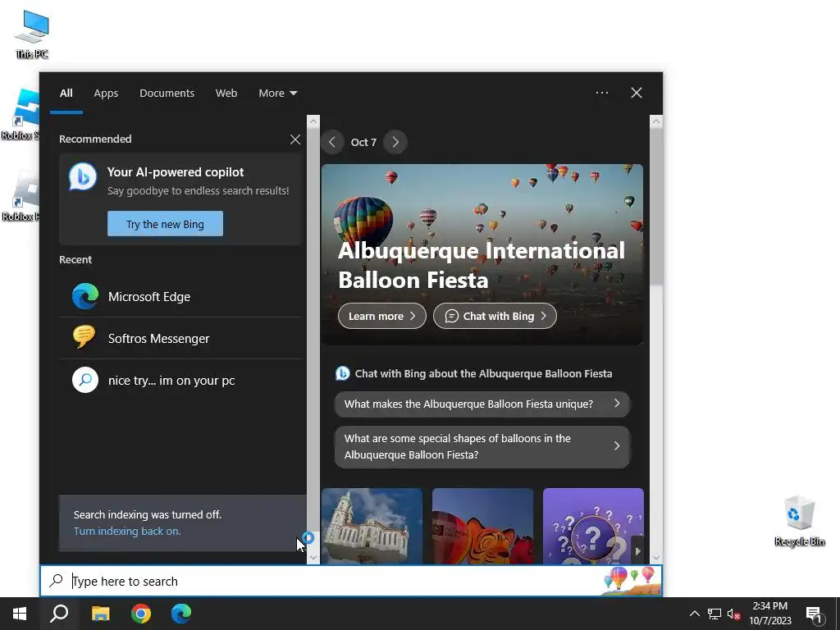This screenshot has width=840, height=630.
Task: Select recent search 'nice try... im on your pc'
Action: pyautogui.click(x=181, y=381)
